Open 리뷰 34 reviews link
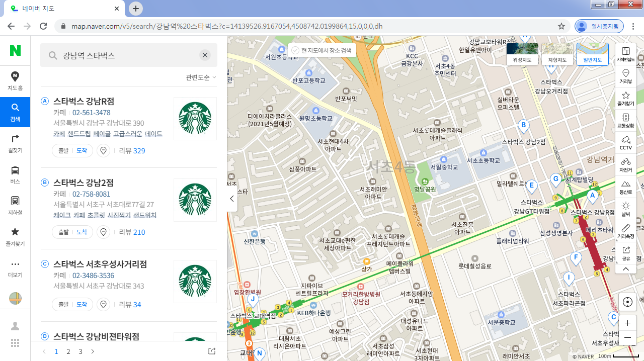The width and height of the screenshot is (644, 361). pyautogui.click(x=130, y=305)
